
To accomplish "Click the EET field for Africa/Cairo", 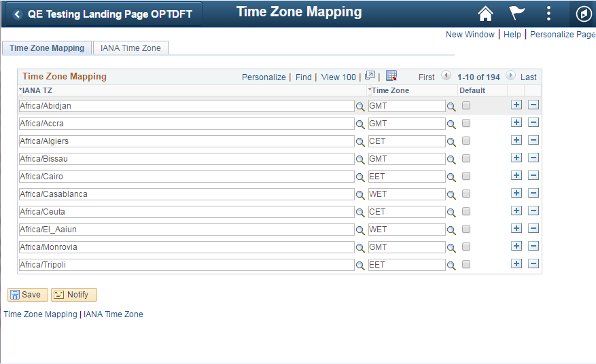I will click(406, 177).
